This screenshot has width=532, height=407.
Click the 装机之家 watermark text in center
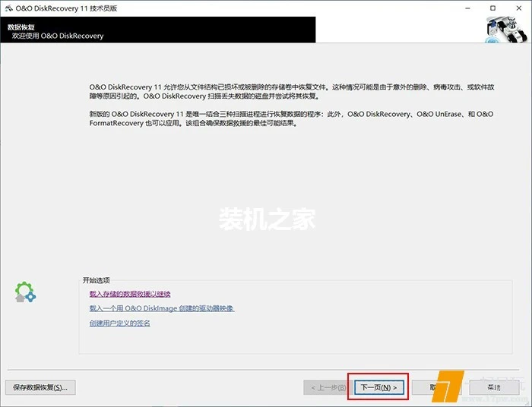coord(266,219)
